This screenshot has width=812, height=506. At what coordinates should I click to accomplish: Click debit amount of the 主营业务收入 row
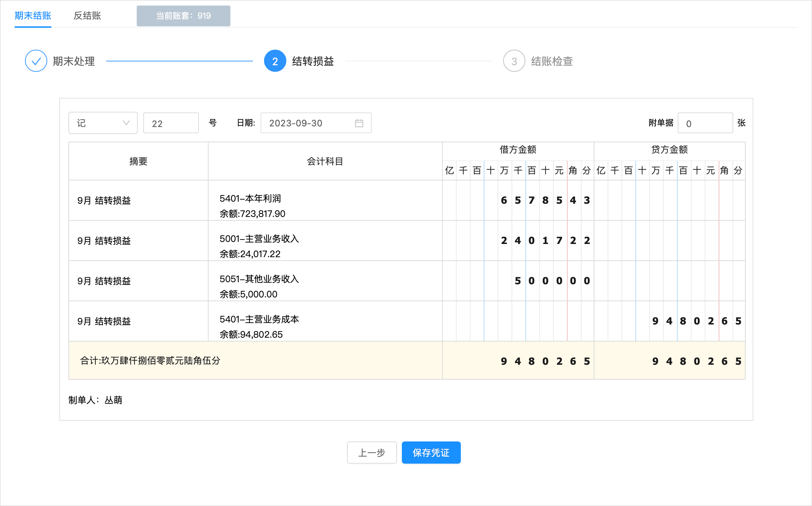pos(518,241)
